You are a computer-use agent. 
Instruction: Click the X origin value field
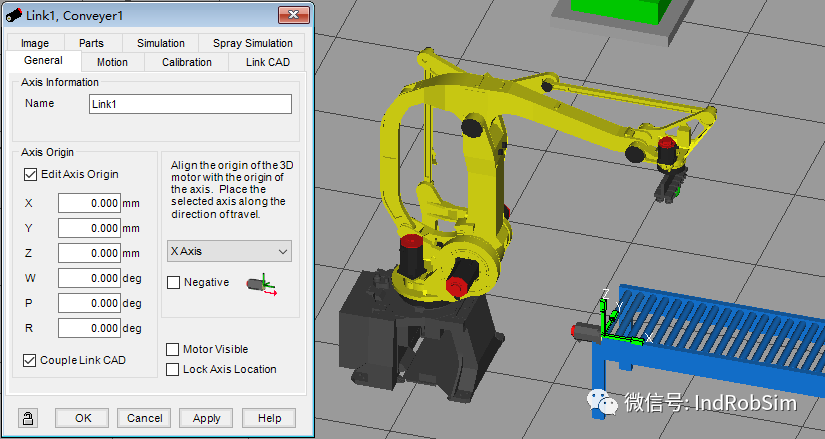[x=89, y=203]
